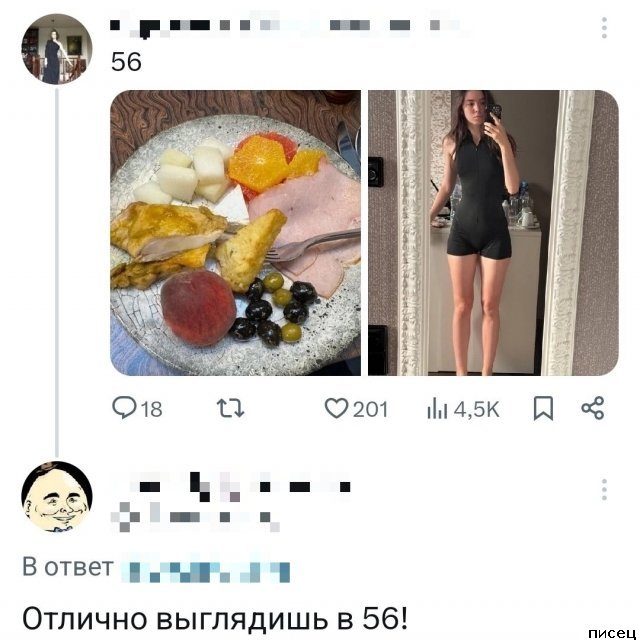Click the like count number 201
The image size is (640, 643).
(370, 409)
